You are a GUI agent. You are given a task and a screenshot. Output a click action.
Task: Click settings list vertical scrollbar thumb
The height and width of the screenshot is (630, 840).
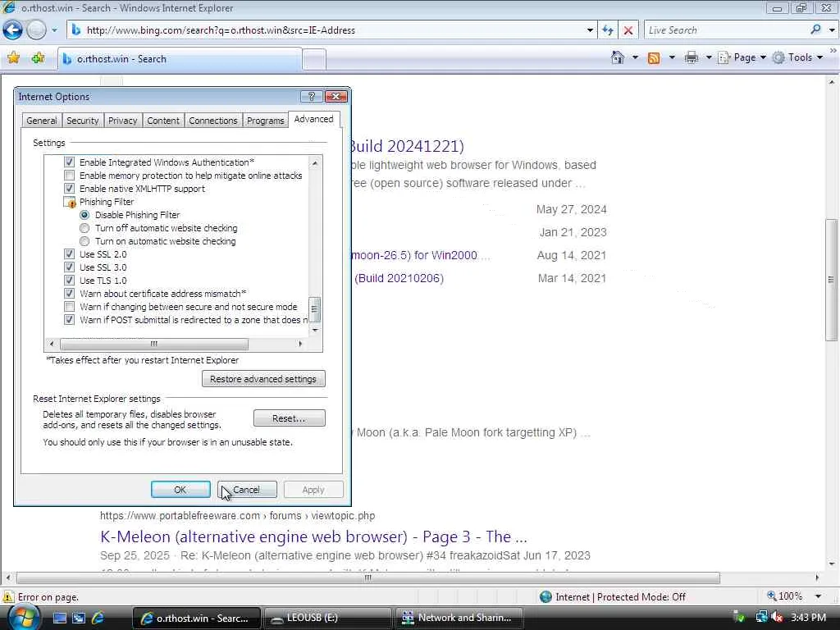tap(315, 309)
